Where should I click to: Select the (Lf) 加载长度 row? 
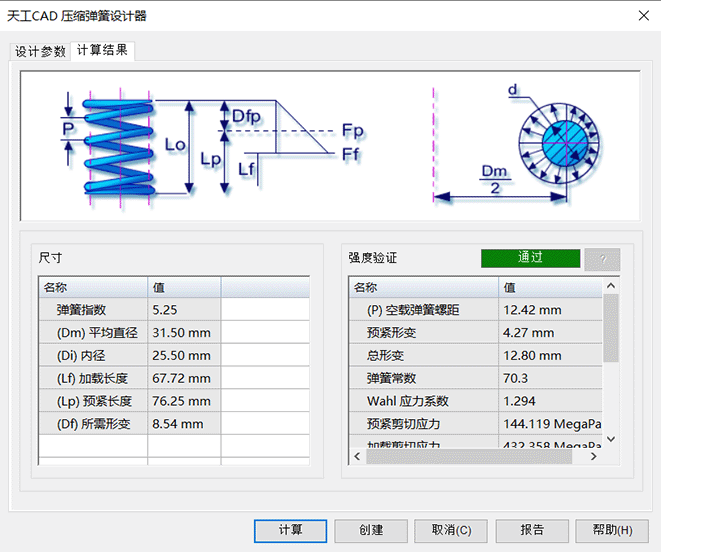coord(174,378)
